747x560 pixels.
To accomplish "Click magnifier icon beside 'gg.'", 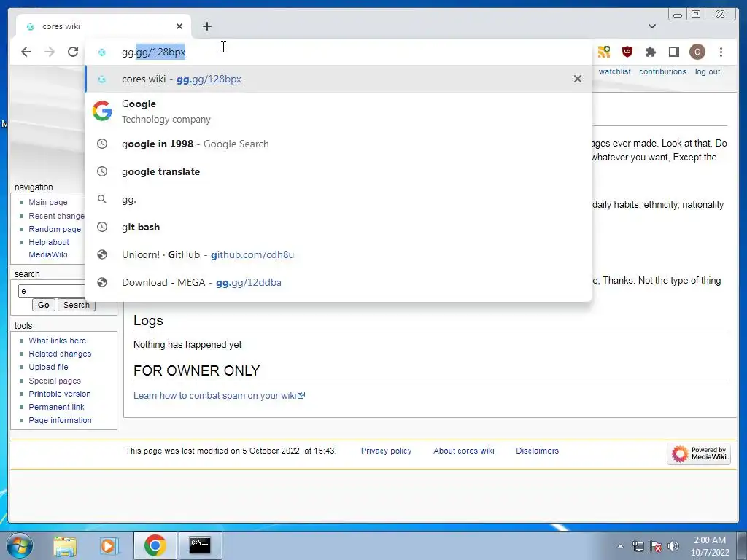I will (102, 199).
